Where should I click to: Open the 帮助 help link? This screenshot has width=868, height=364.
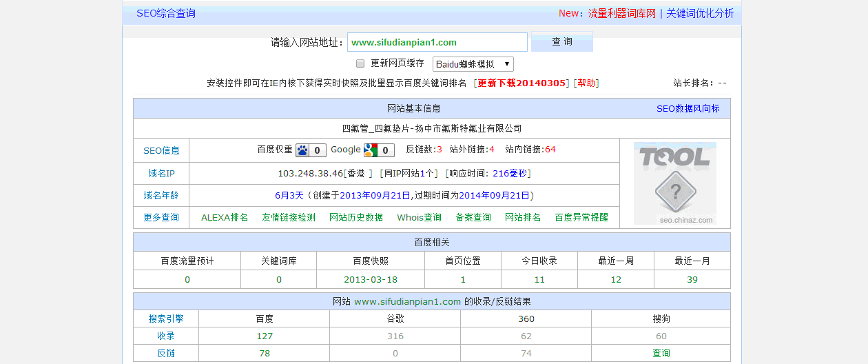[x=586, y=83]
